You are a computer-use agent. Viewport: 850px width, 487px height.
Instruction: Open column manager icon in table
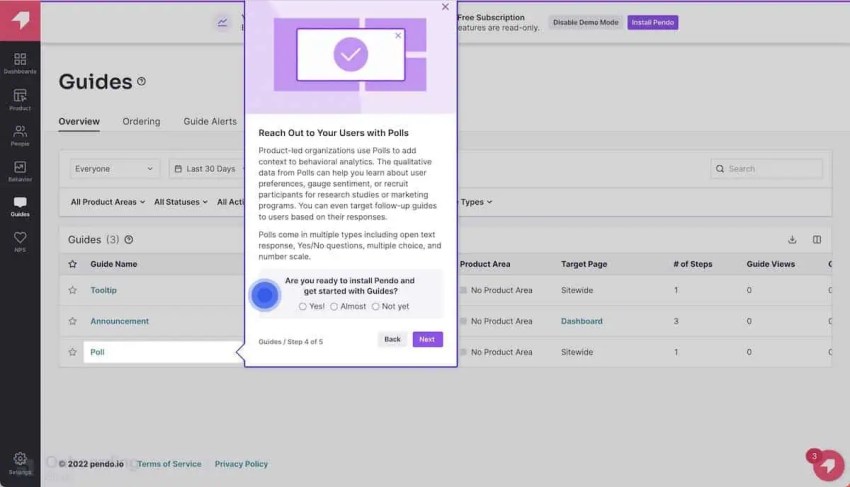pos(817,240)
